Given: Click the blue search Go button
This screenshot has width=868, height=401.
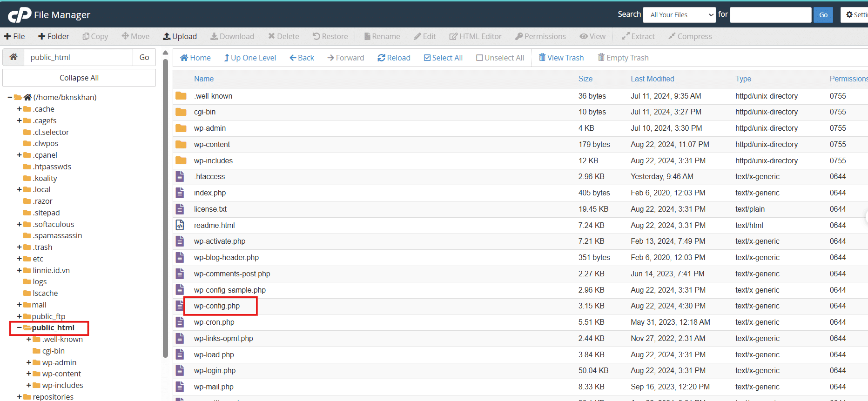Looking at the screenshot, I should [823, 15].
